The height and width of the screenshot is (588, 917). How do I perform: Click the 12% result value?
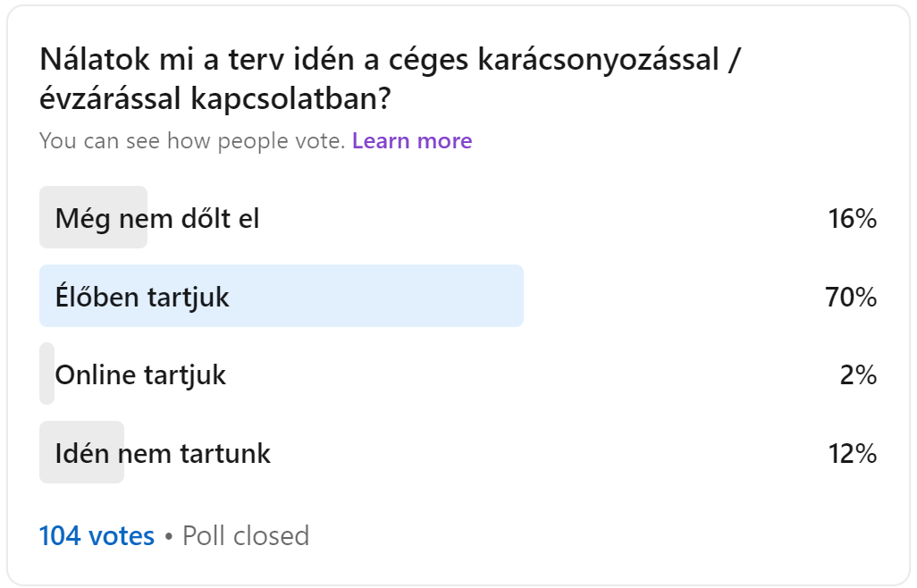coord(852,453)
